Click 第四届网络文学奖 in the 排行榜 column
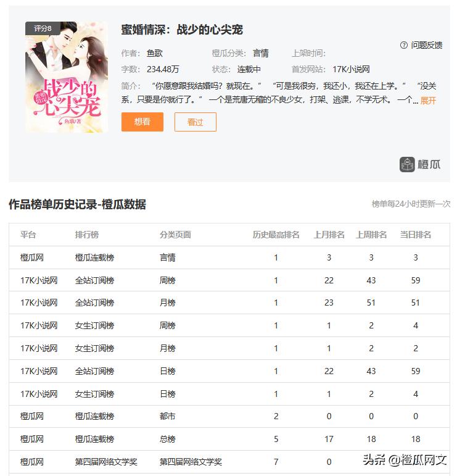 click(106, 462)
